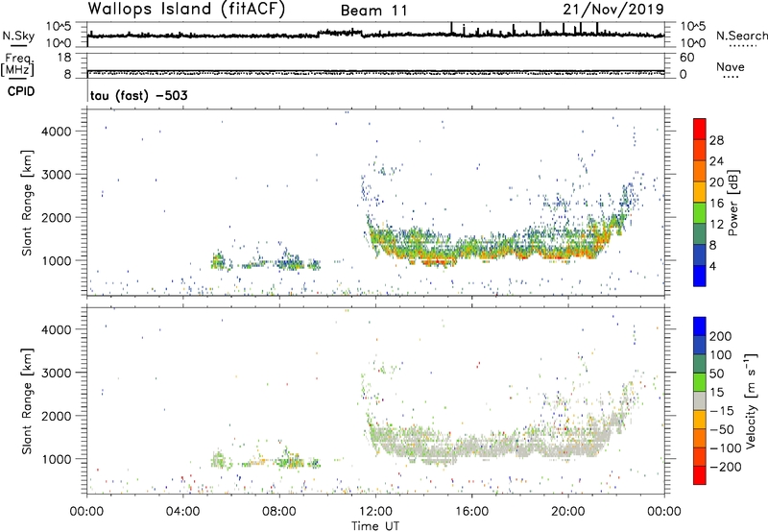The image size is (768, 532).
Task: Select the "Beam 11" header label
Action: click(373, 11)
